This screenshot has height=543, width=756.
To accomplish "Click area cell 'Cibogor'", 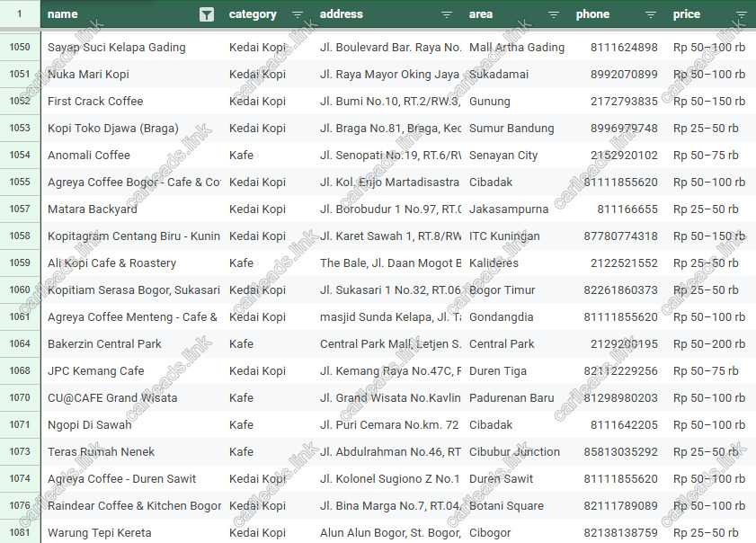I will tap(515, 532).
